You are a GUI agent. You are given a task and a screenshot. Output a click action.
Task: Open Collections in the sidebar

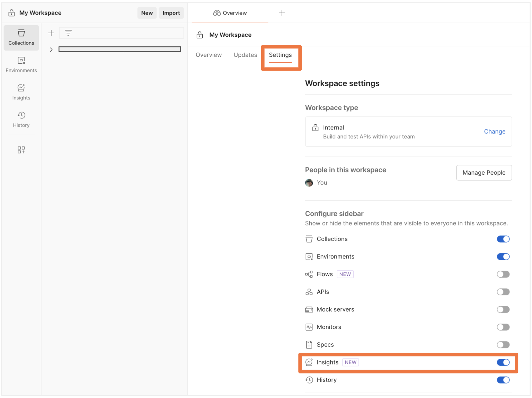coord(21,38)
